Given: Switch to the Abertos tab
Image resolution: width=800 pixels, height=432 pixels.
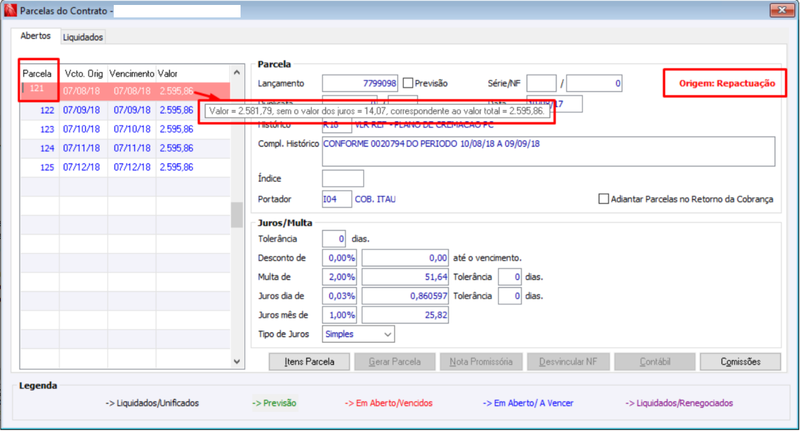Looking at the screenshot, I should pos(35,36).
